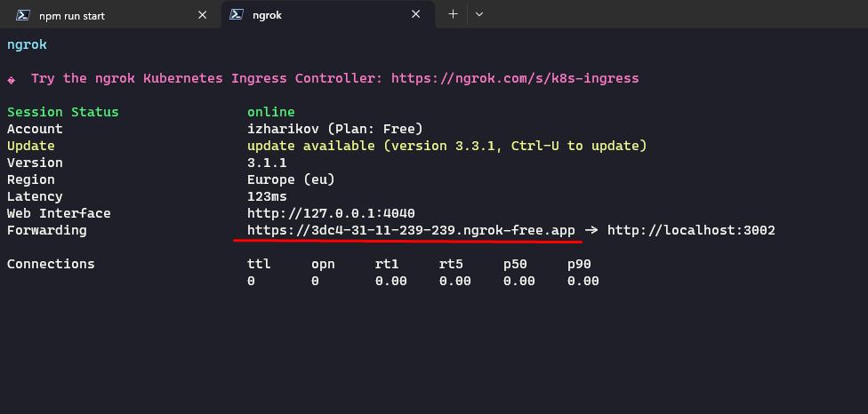The image size is (868, 414).
Task: Open the ngrok k8s-ingress link
Action: (x=515, y=78)
